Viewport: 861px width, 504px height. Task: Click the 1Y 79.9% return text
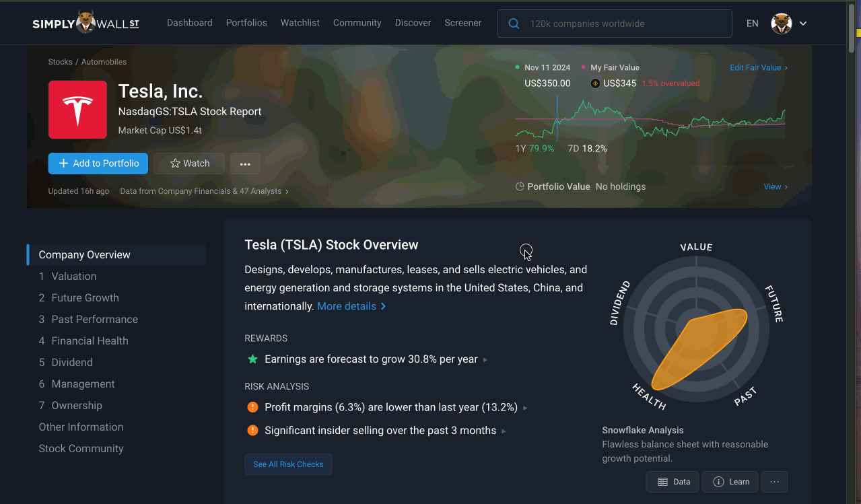tap(535, 149)
